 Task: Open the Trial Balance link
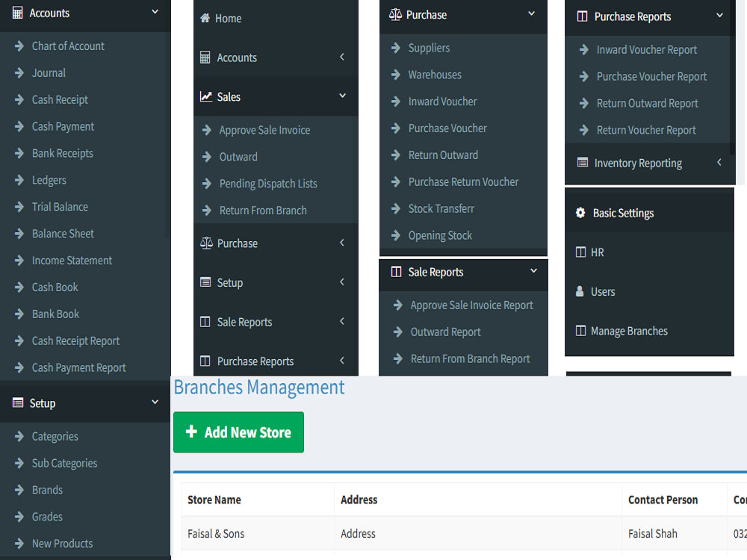60,207
